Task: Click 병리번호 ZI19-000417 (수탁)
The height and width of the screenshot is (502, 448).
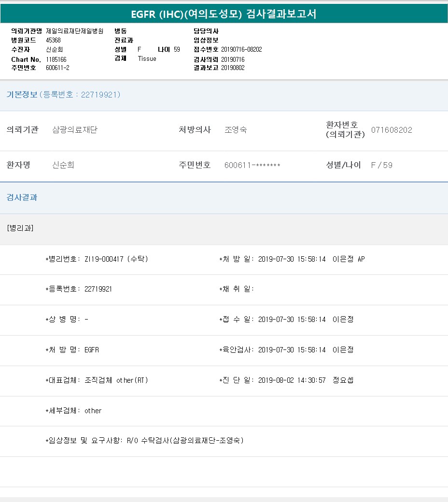Action: (116, 259)
